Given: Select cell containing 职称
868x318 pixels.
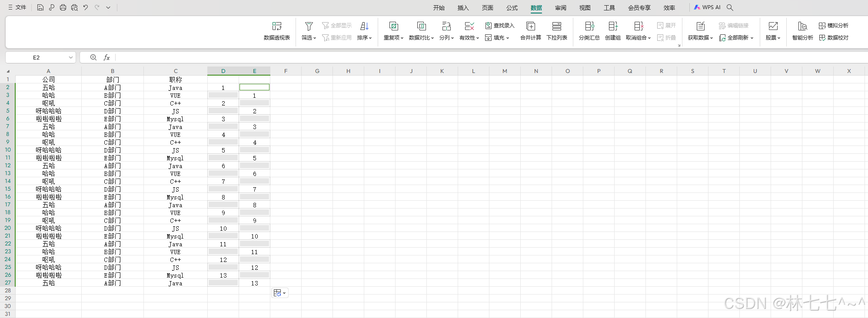Looking at the screenshot, I should 176,79.
